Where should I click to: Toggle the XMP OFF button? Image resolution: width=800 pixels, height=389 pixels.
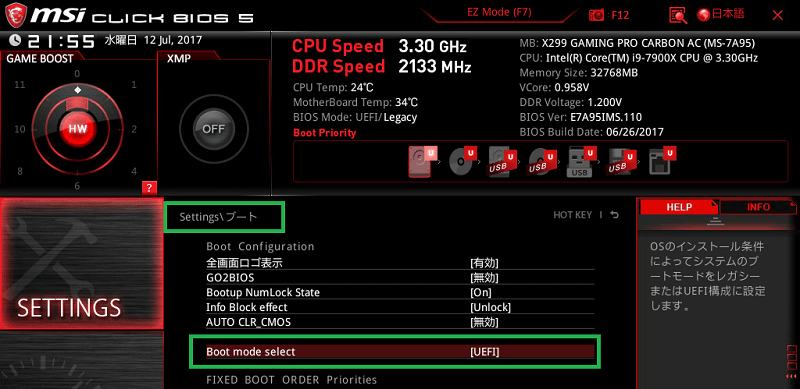pyautogui.click(x=213, y=129)
